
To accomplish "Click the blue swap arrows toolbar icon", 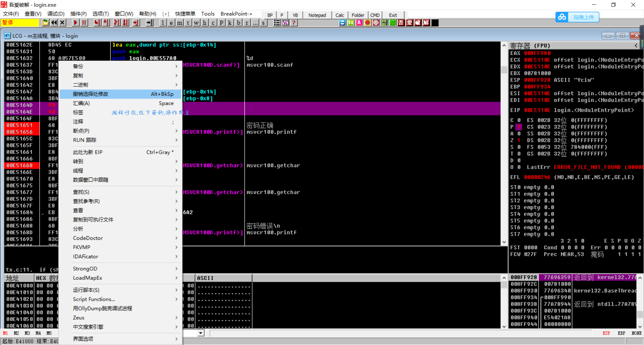I will click(342, 22).
